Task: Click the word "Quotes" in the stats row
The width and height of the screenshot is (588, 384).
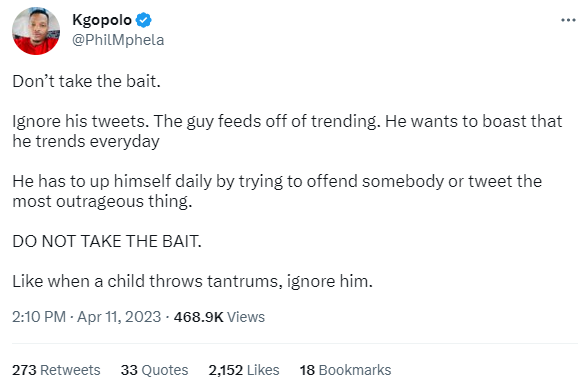Action: pos(165,370)
